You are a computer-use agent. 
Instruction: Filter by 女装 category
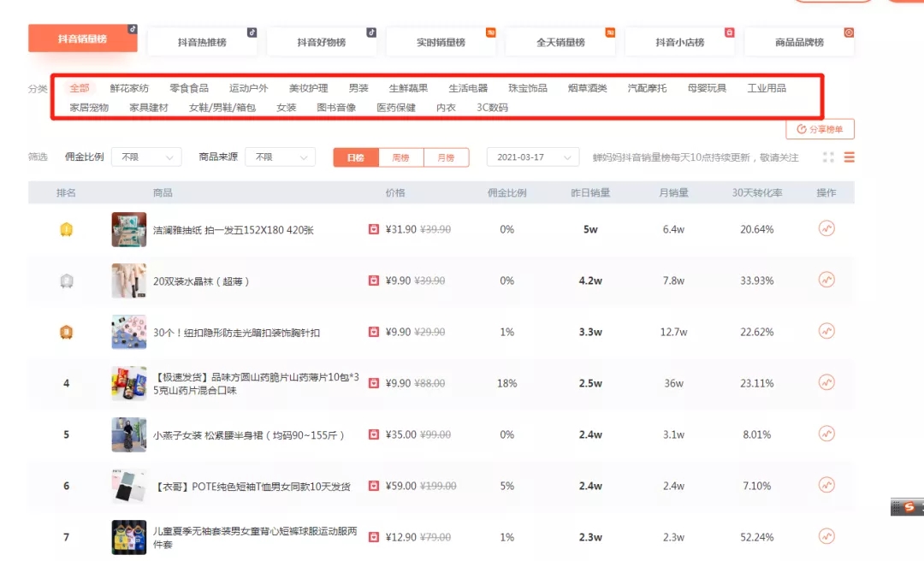[x=287, y=107]
